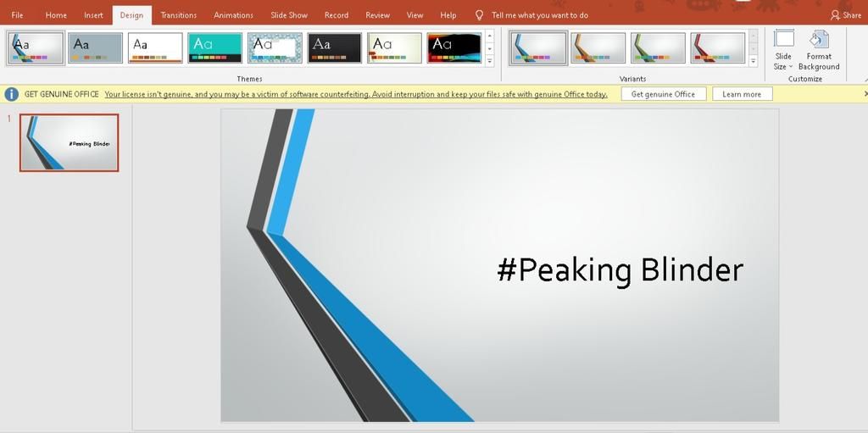The image size is (868, 433).
Task: Apply the first blue-striped theme thumbnail
Action: click(36, 47)
